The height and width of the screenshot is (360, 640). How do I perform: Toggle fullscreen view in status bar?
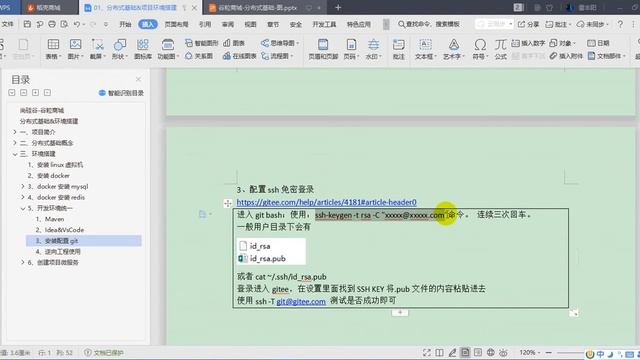pos(427,352)
